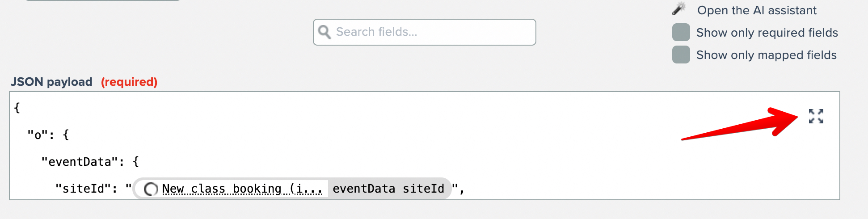
Task: Click the circle icon in the mapped pill
Action: [151, 189]
